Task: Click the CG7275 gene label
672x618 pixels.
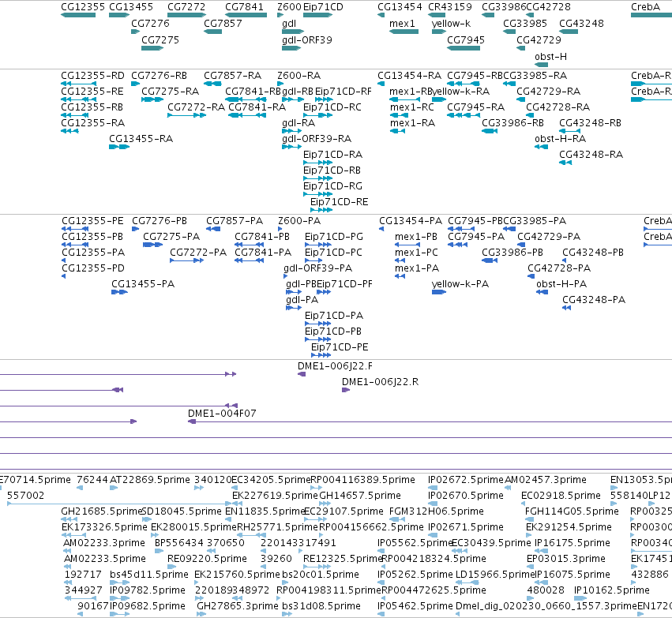Action: [160, 39]
